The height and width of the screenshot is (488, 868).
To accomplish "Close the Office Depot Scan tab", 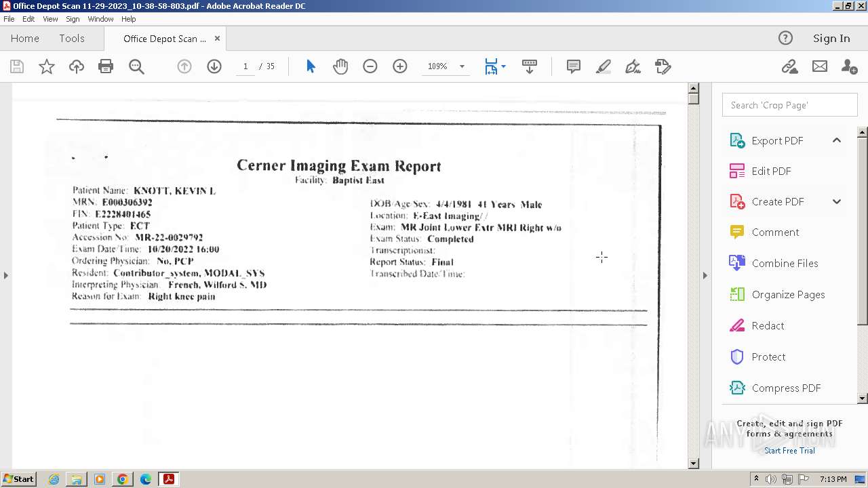I will [217, 39].
